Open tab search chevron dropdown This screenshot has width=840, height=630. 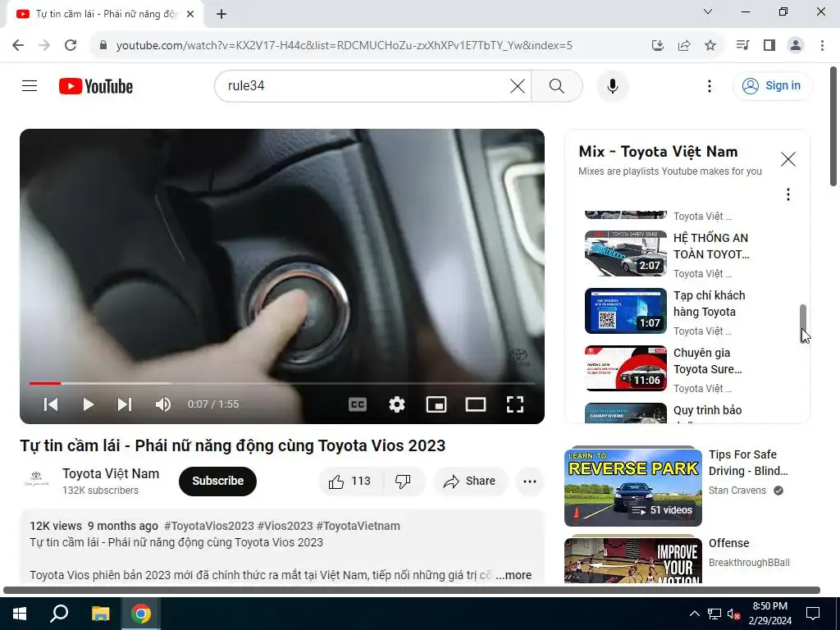coord(708,11)
